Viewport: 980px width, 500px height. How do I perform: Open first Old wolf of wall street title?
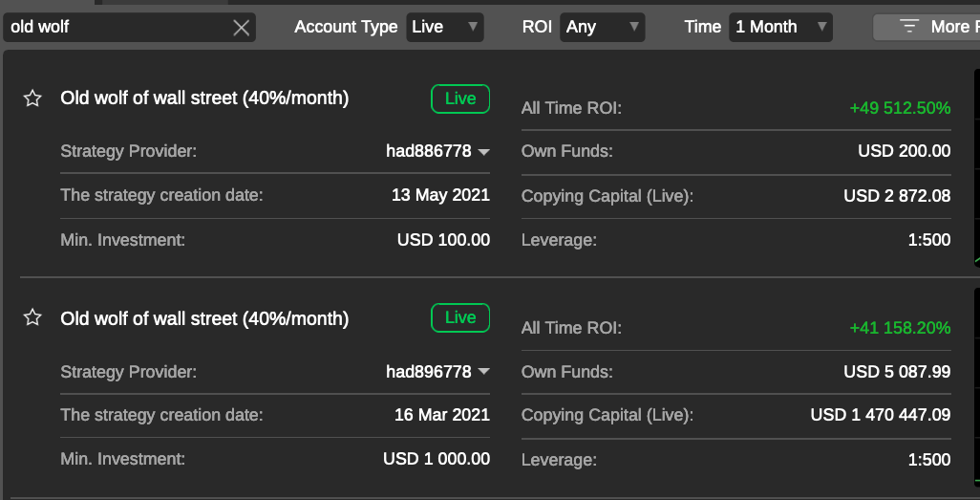pyautogui.click(x=204, y=98)
